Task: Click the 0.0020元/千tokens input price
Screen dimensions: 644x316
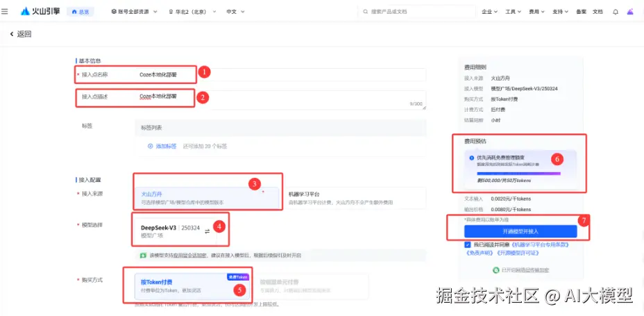Action: (x=511, y=199)
